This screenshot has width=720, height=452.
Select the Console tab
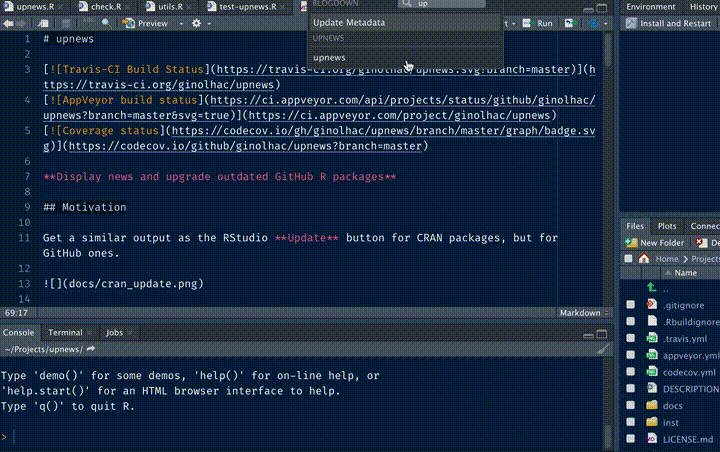pos(18,332)
